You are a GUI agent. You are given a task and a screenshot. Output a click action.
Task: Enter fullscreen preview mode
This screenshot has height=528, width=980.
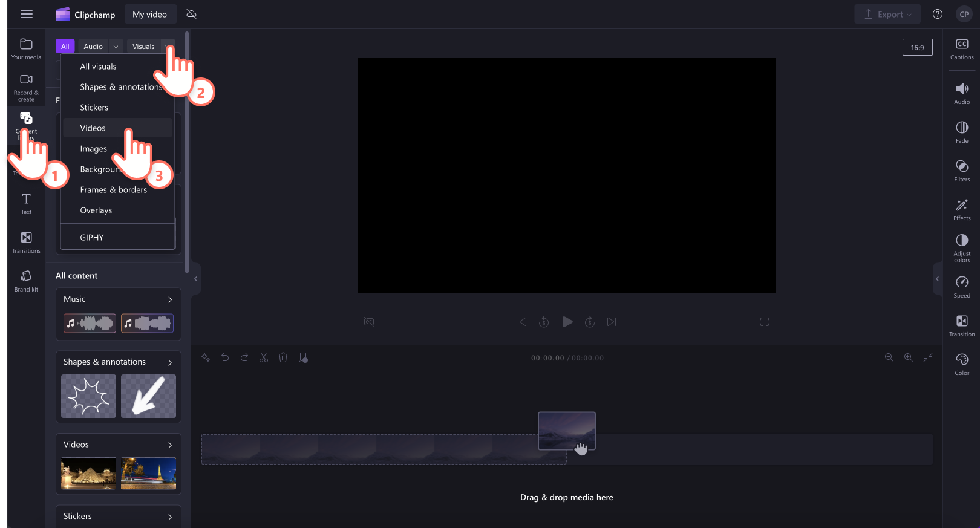pyautogui.click(x=765, y=322)
